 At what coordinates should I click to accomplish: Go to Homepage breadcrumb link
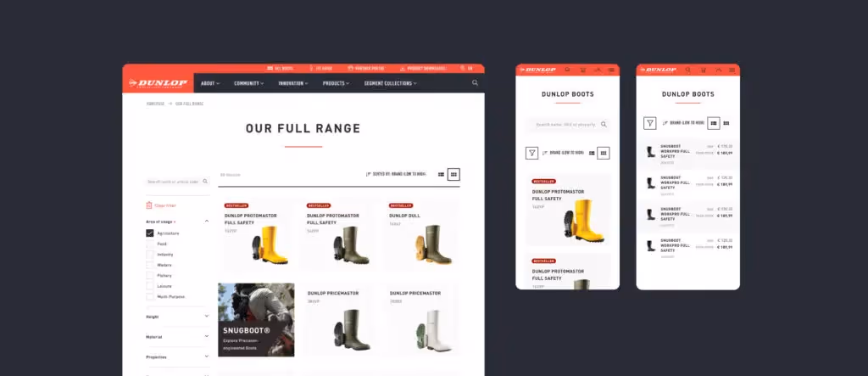[155, 104]
